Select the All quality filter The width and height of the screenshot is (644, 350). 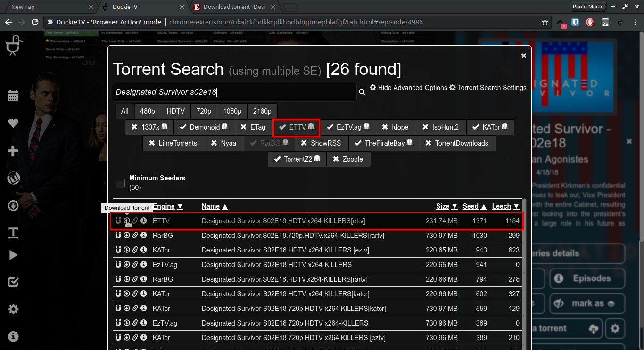coord(125,111)
